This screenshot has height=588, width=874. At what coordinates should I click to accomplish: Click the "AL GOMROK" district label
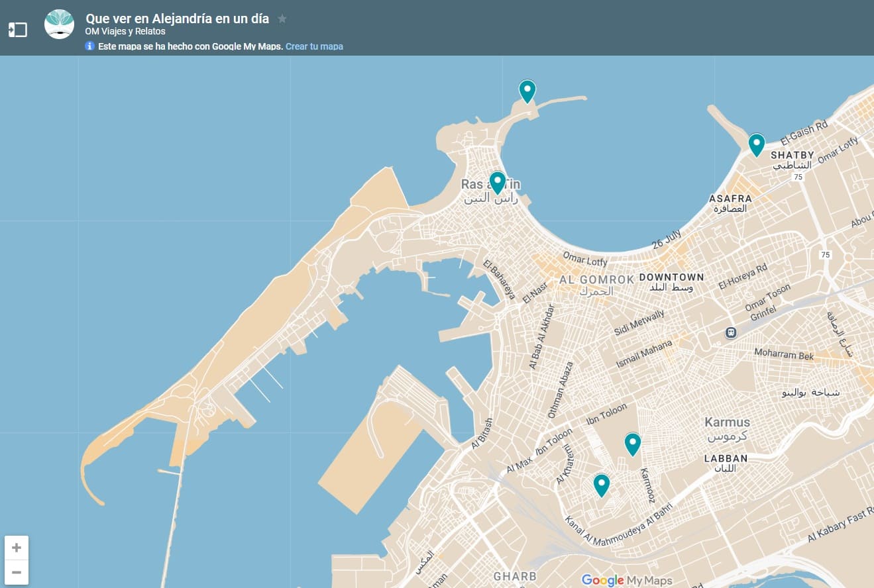pyautogui.click(x=597, y=279)
